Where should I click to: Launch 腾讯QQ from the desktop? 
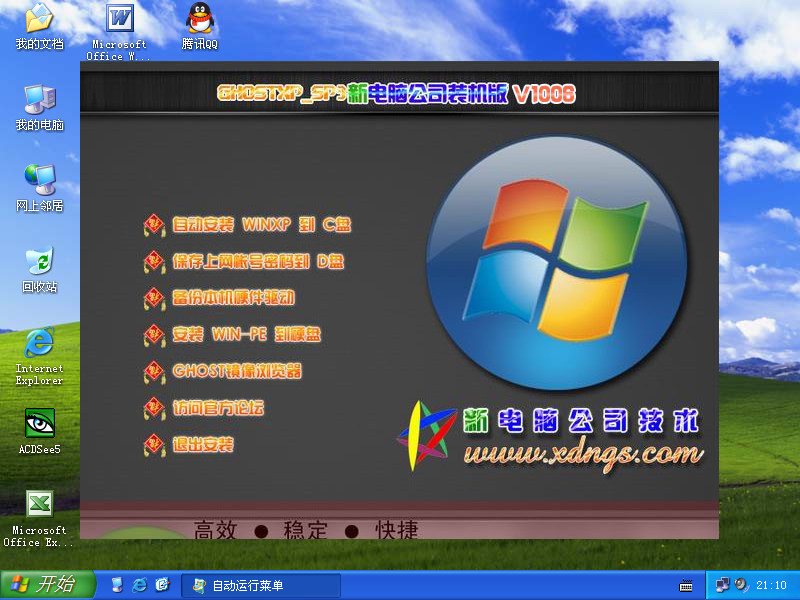click(199, 27)
